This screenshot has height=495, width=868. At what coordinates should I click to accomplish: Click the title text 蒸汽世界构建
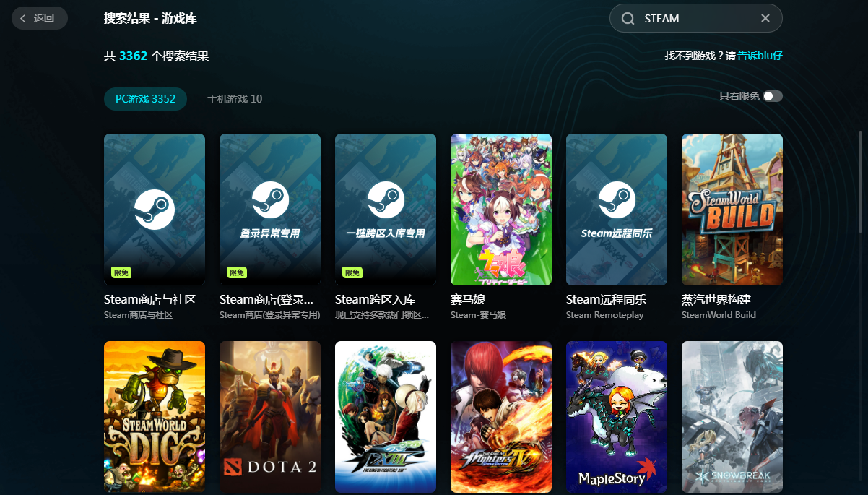(x=718, y=299)
